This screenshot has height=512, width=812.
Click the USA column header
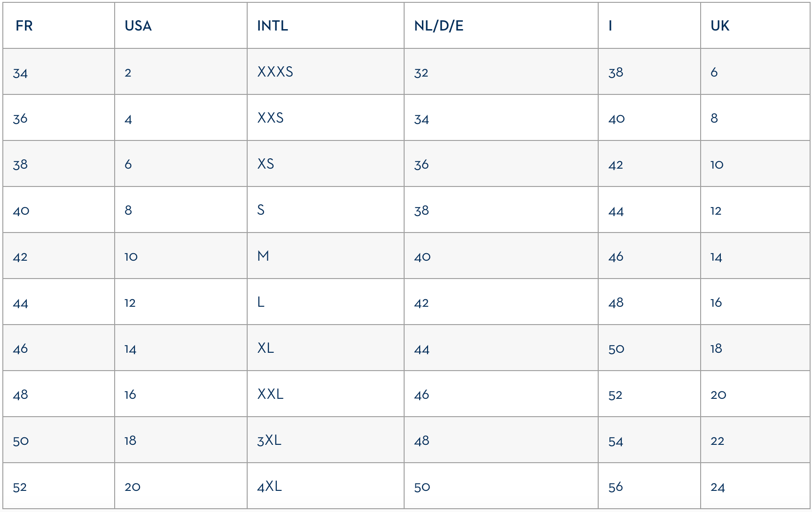[138, 26]
